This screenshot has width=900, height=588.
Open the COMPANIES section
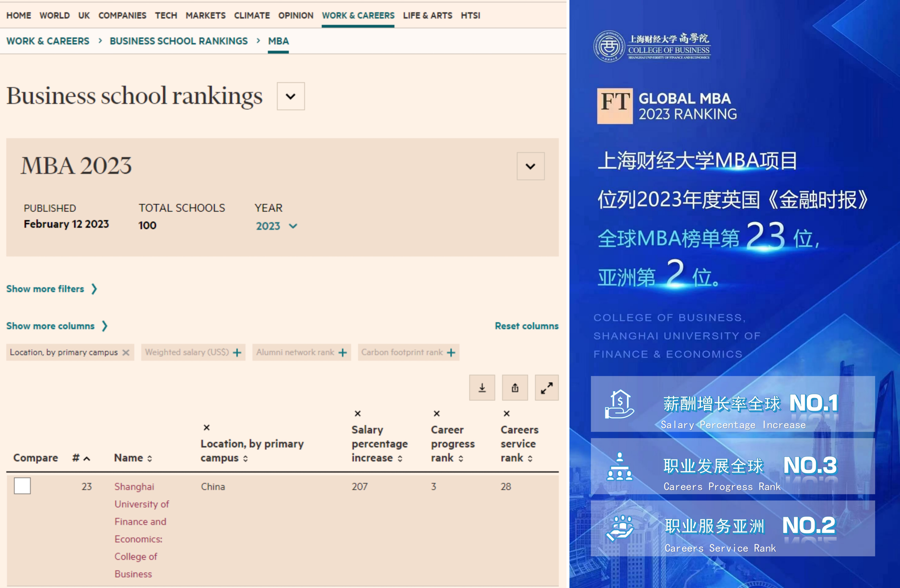click(x=122, y=15)
